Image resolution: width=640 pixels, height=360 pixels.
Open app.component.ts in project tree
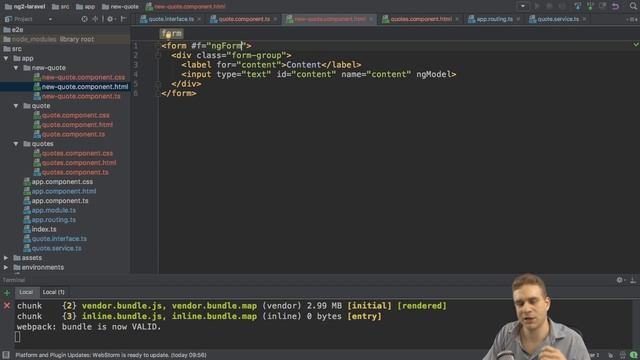coord(60,201)
